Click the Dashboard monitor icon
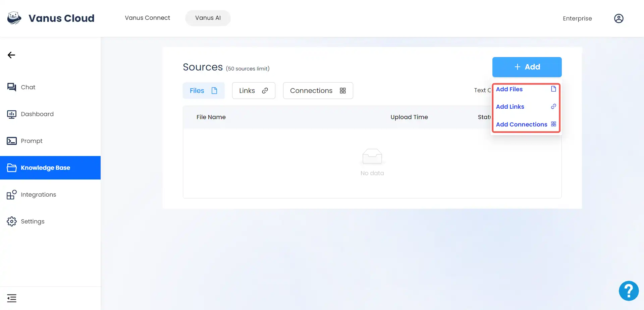 point(12,114)
